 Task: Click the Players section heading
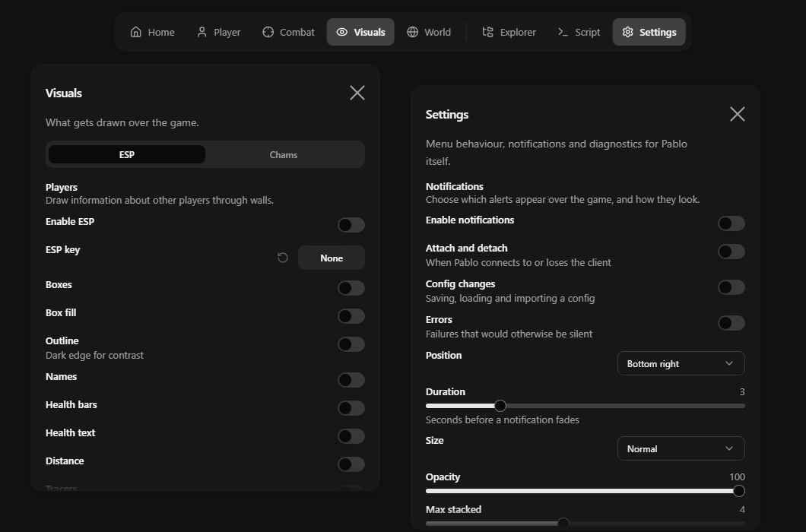point(61,187)
